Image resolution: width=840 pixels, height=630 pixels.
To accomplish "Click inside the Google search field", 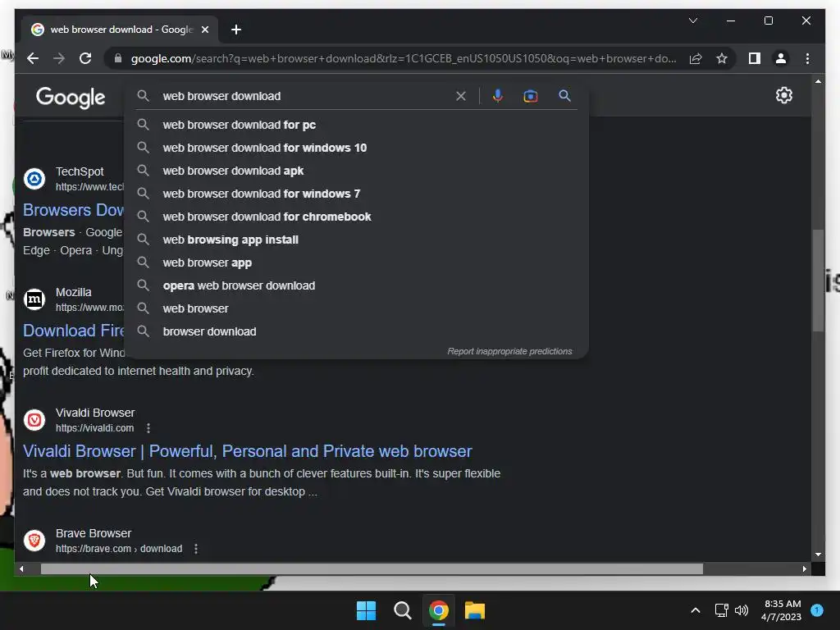I will pos(305,96).
